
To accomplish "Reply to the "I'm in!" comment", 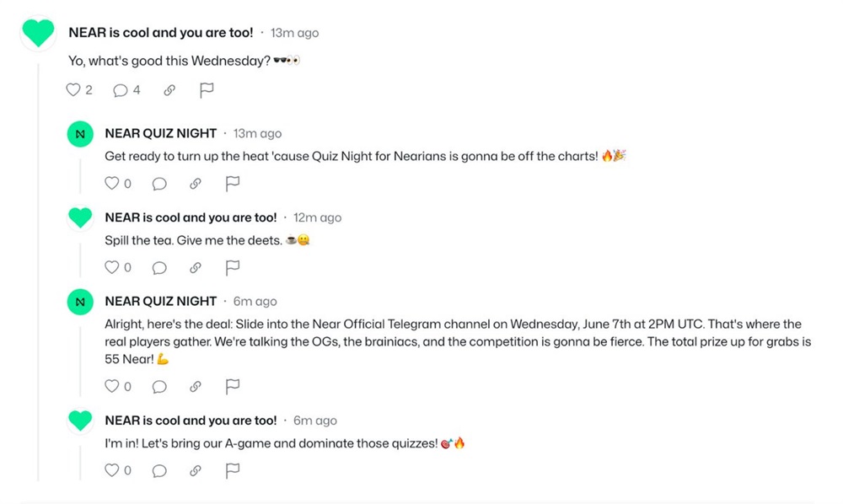I will tap(158, 470).
